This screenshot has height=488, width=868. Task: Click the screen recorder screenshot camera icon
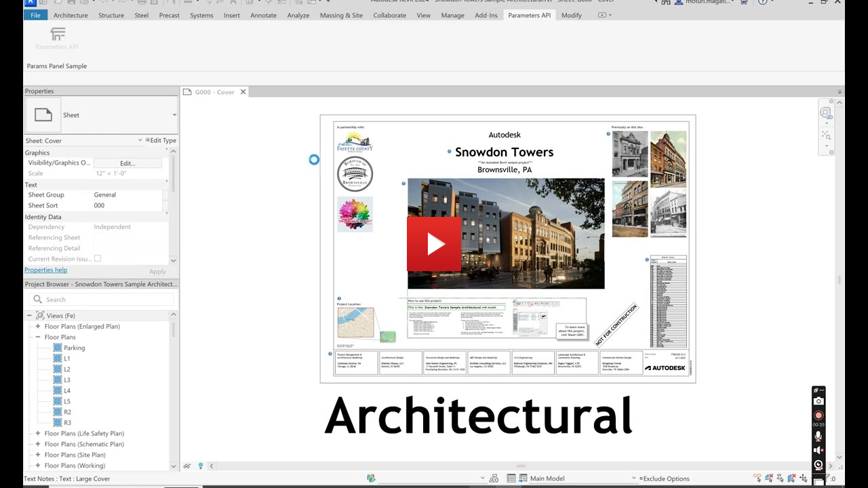[x=818, y=401]
